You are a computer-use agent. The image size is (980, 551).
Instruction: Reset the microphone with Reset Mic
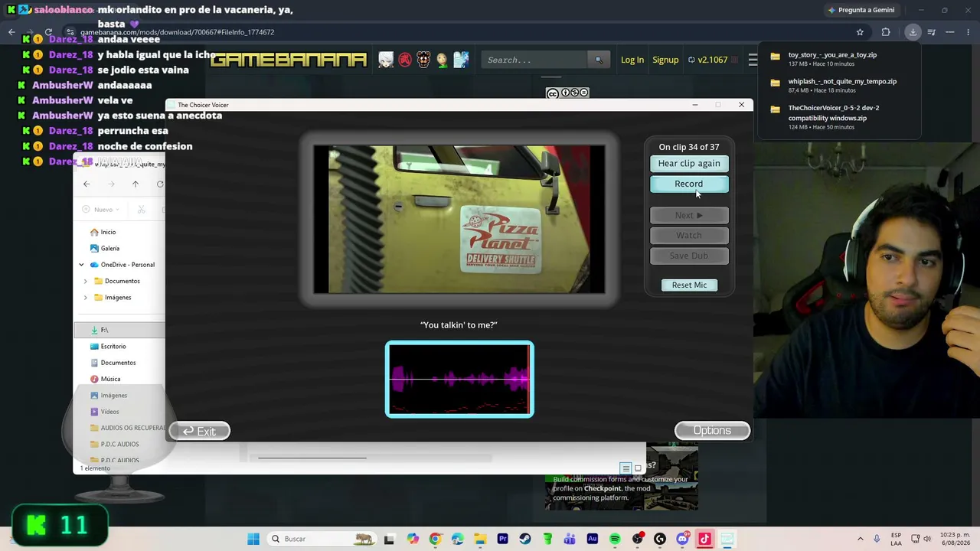click(x=689, y=285)
